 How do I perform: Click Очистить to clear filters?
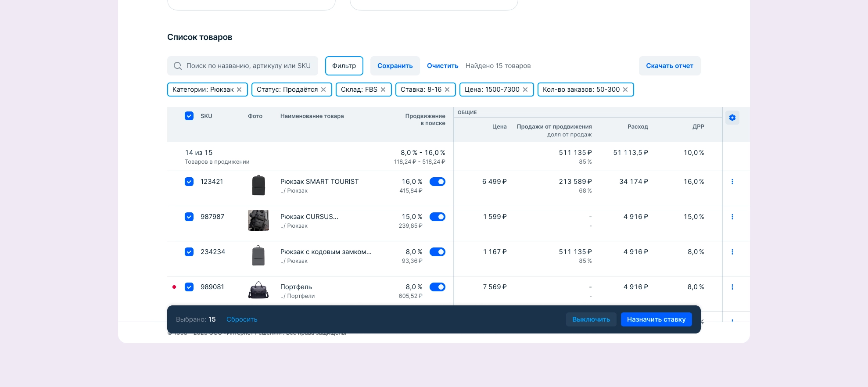[x=442, y=66]
